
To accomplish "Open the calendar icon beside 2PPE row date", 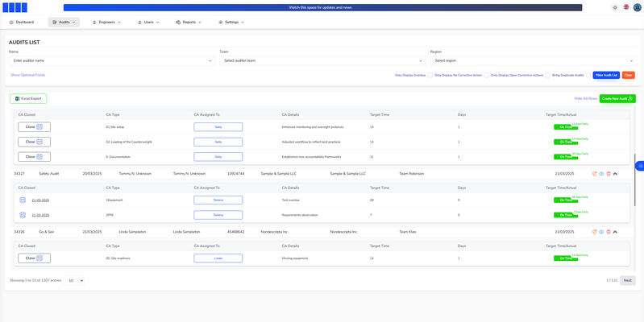I will point(23,215).
